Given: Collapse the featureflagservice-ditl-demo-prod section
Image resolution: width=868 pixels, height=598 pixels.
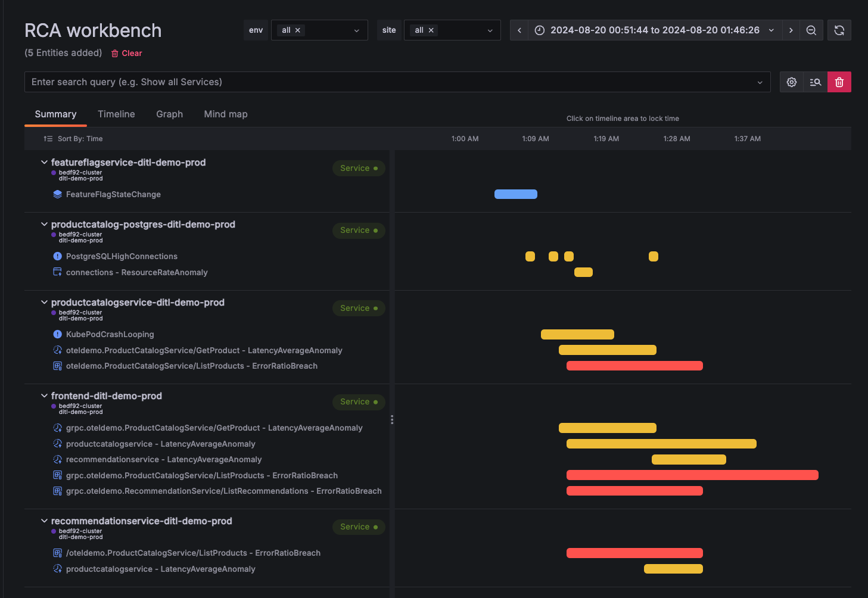Looking at the screenshot, I should coord(44,162).
